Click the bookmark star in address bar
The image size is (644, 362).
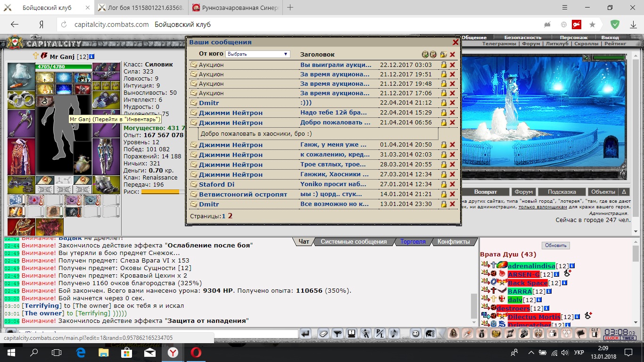pos(593,25)
